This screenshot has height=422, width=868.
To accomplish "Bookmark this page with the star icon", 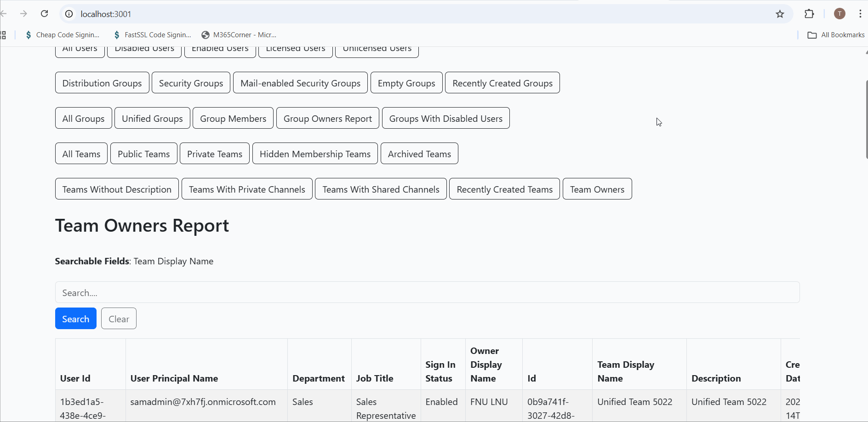I will pos(780,14).
